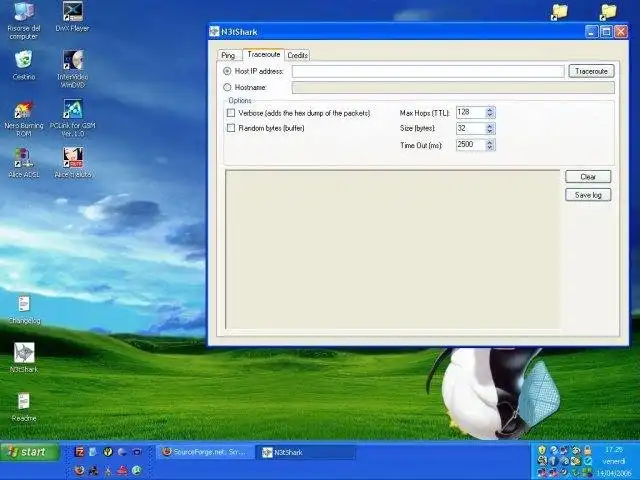Screen dimensions: 640x480
Task: Enable the Verbose hex dump checkbox
Action: click(231, 113)
